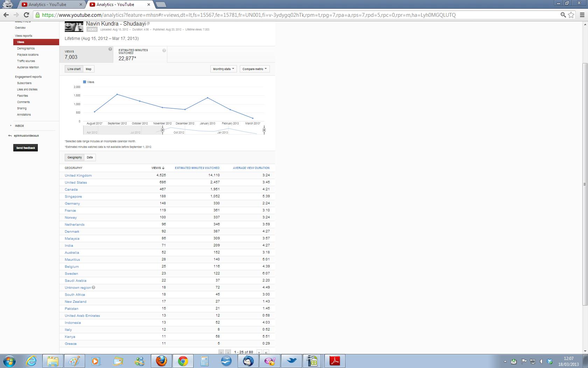588x368 pixels.
Task: Click the Unknown region help icon
Action: coord(93,287)
